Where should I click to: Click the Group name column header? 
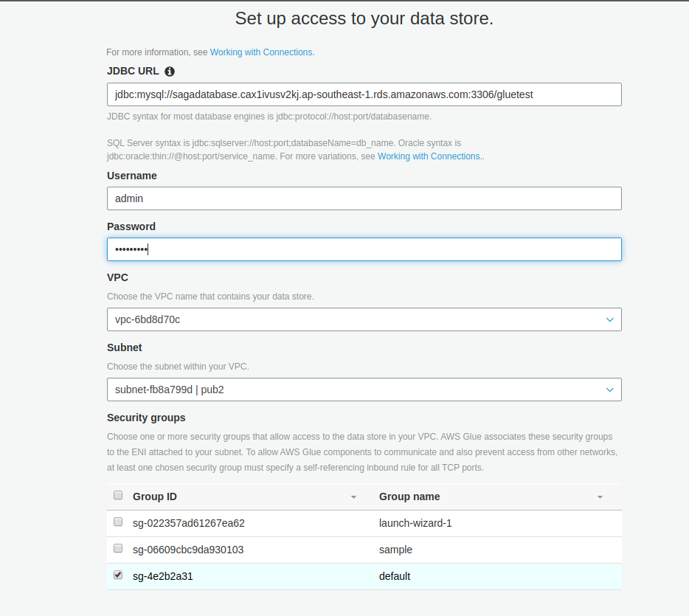(409, 496)
